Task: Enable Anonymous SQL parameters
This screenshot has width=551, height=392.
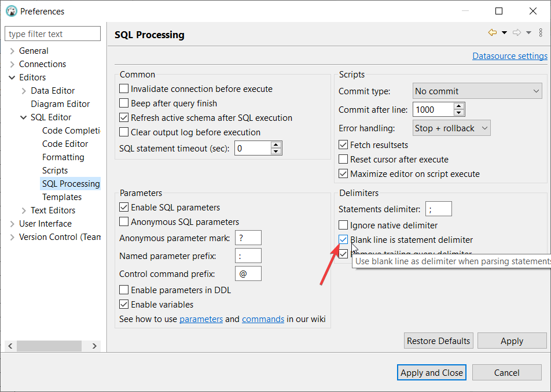Action: (124, 221)
